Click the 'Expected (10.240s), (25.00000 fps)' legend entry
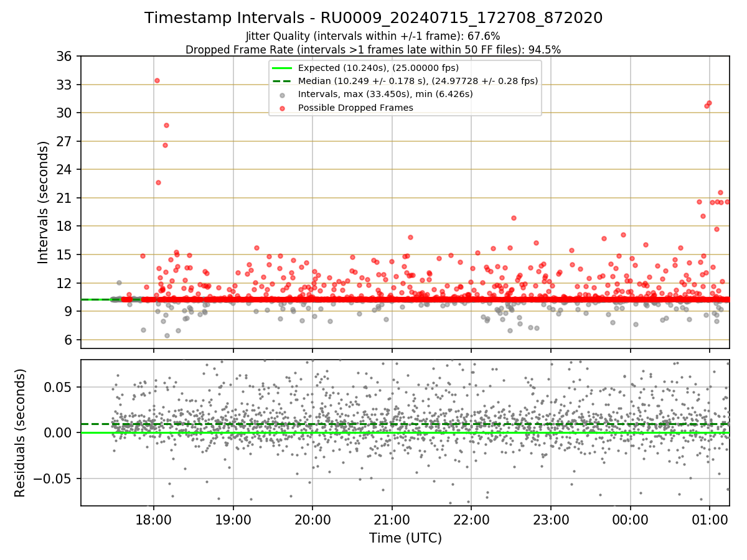747x560 pixels. (378, 68)
